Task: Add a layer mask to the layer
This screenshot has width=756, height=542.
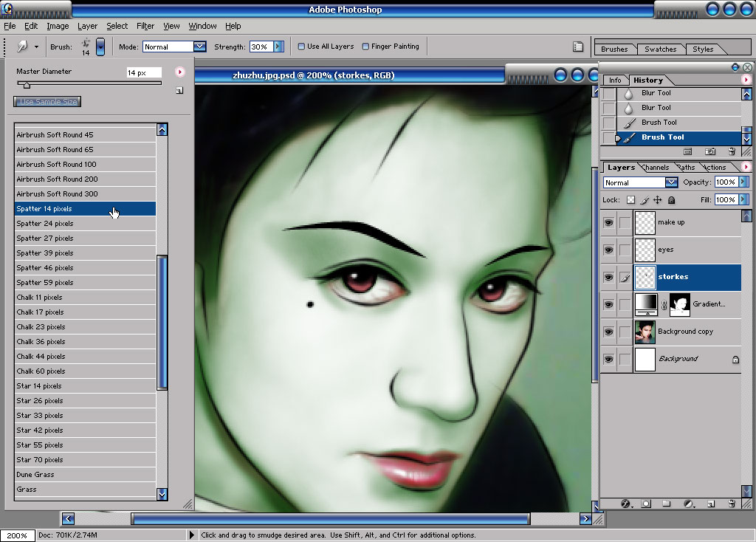Action: (x=646, y=504)
